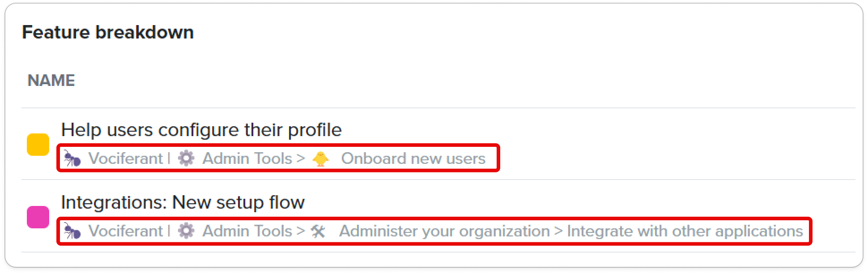Click the Feature breakdown heading
Viewport: 868px width, 274px height.
pyautogui.click(x=108, y=32)
